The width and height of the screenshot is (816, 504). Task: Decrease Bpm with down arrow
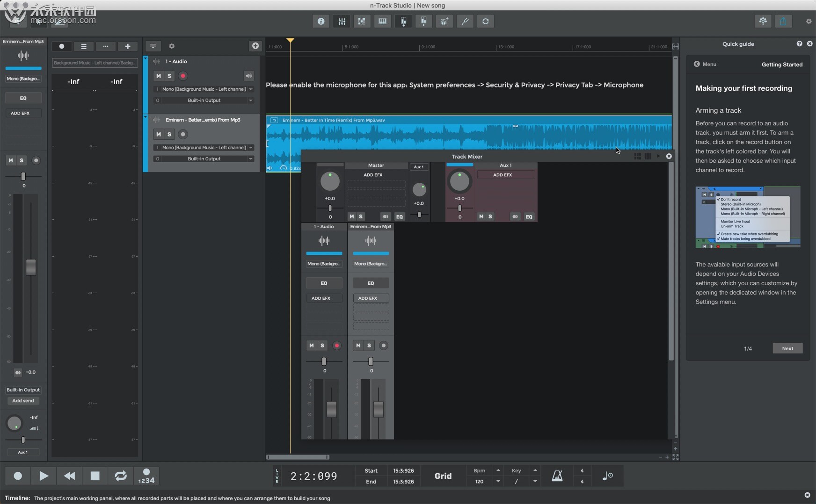coord(498,481)
